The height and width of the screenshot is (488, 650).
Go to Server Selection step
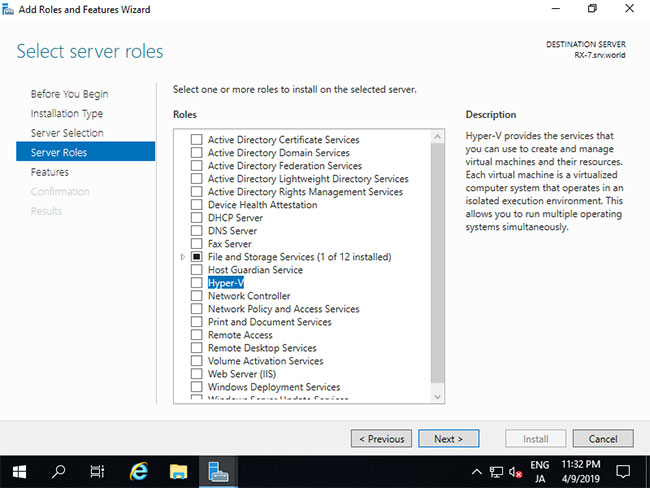click(67, 133)
